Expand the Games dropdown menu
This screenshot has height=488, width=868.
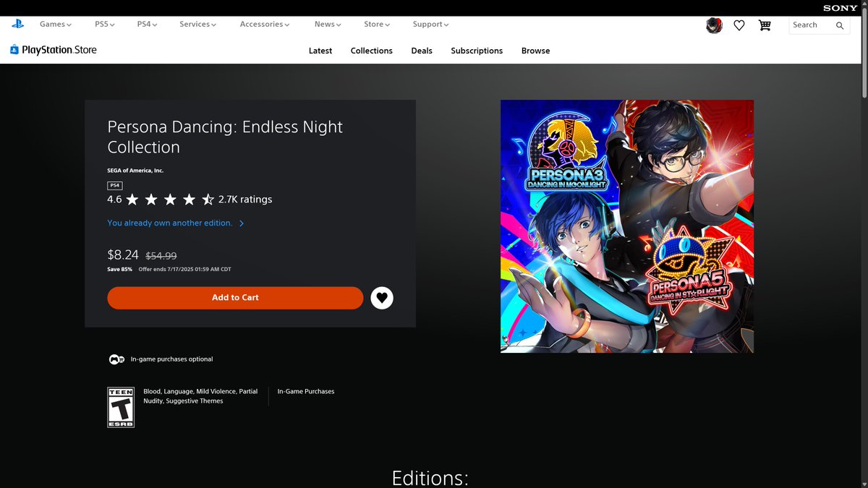(x=56, y=24)
